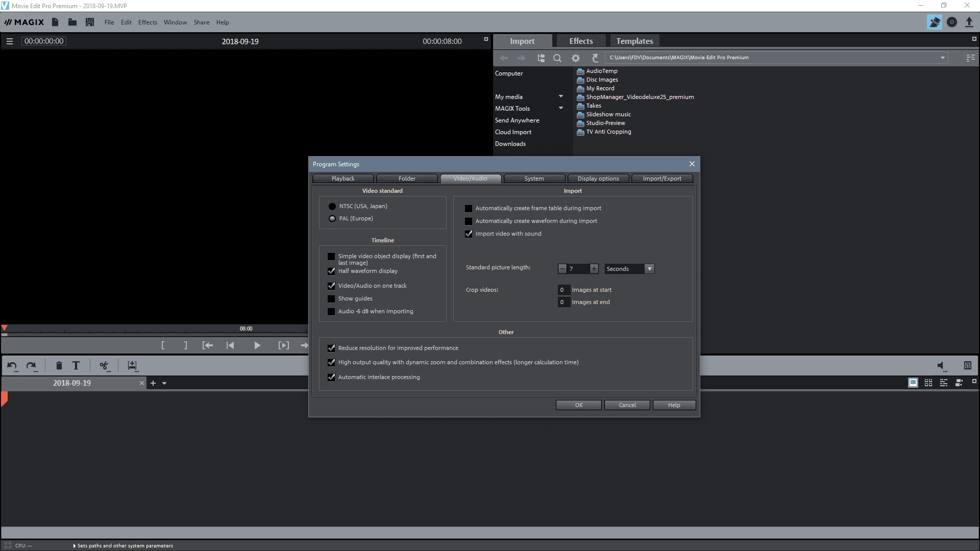Select PAL (Europe) video standard
The image size is (980, 551).
[x=332, y=219]
